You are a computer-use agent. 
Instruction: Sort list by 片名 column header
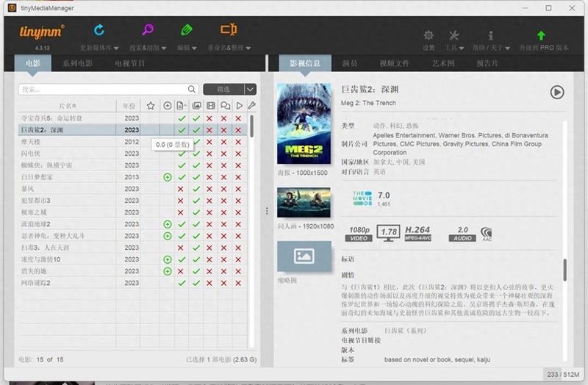pyautogui.click(x=67, y=106)
